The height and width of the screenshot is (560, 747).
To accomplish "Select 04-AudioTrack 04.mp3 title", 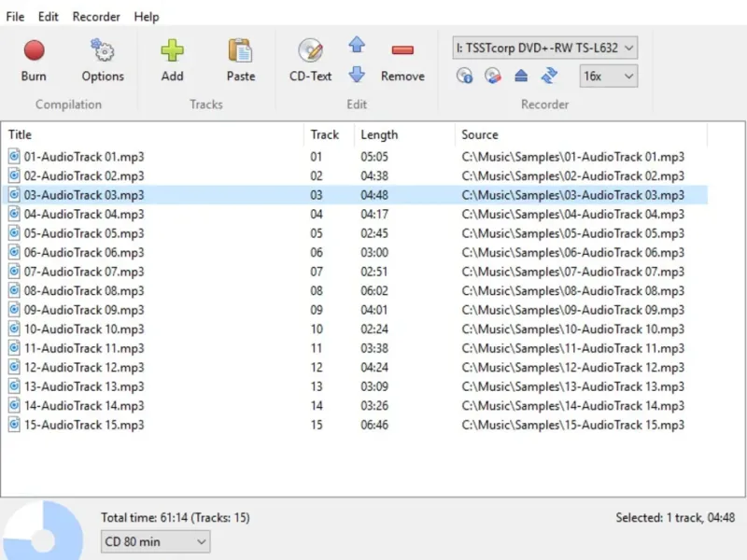I will (84, 215).
